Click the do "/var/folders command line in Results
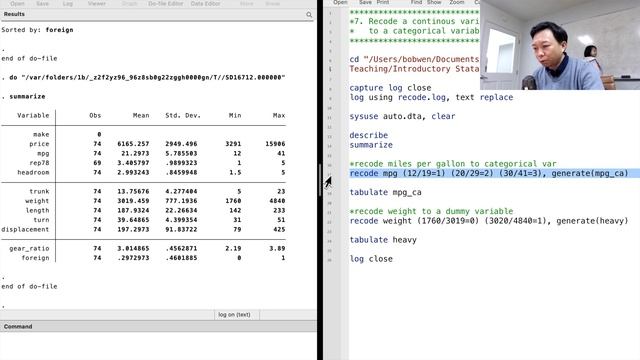Image resolution: width=640 pixels, height=360 pixels. pyautogui.click(x=143, y=78)
